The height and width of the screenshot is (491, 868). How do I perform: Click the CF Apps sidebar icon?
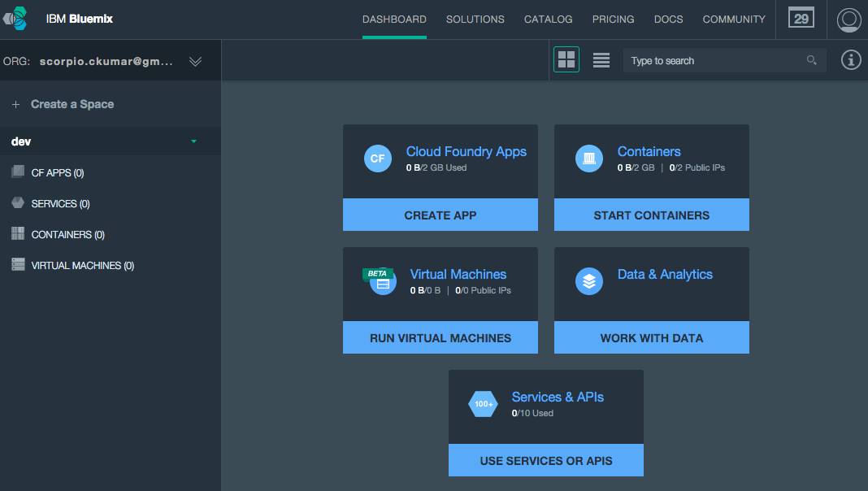pyautogui.click(x=18, y=172)
